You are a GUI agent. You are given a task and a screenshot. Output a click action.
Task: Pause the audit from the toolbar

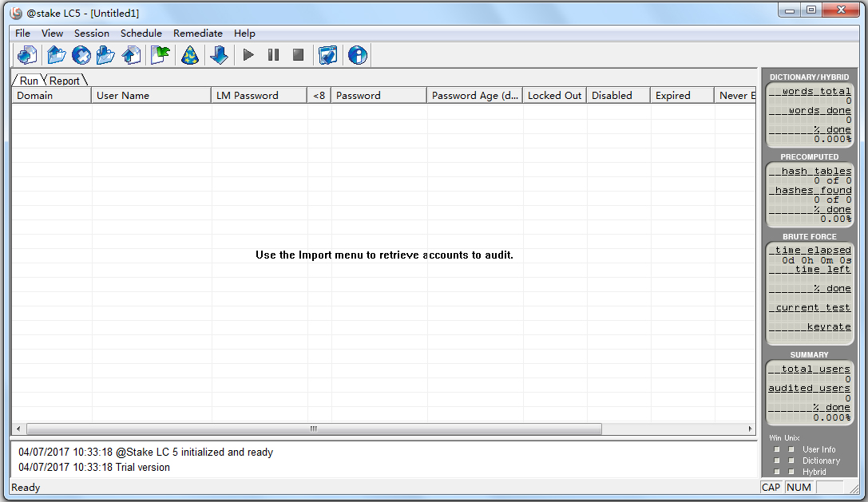click(273, 55)
